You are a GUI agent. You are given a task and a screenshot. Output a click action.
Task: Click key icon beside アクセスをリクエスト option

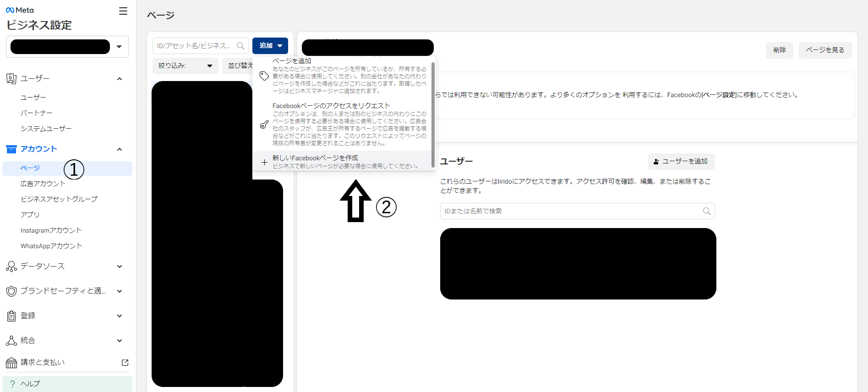(x=264, y=124)
